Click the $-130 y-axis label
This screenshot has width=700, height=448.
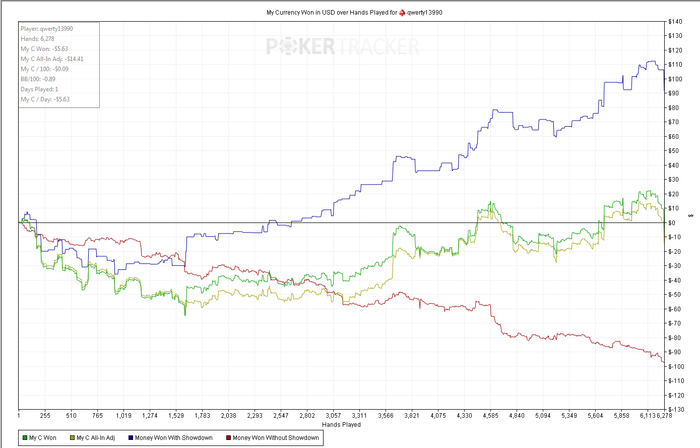point(676,409)
